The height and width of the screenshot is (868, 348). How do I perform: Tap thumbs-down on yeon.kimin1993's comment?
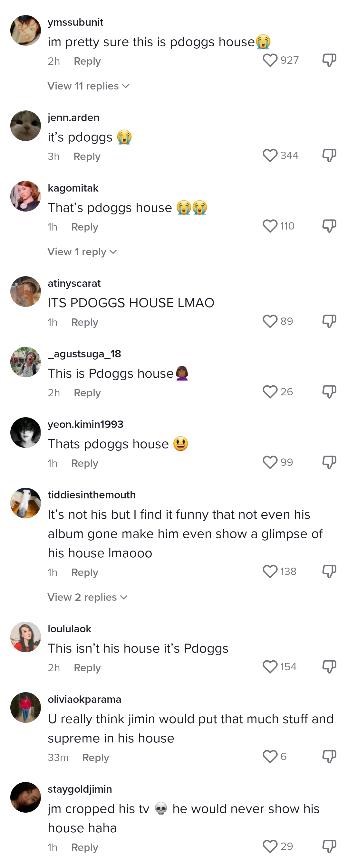click(329, 462)
